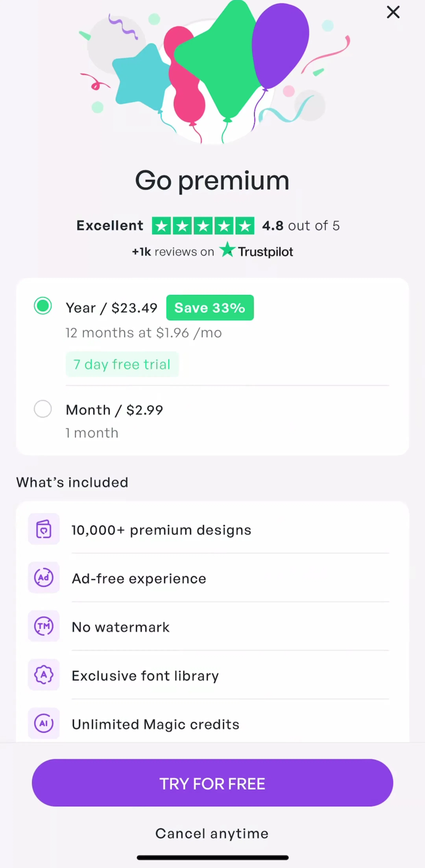The width and height of the screenshot is (425, 868).
Task: Close the Go premium screen
Action: click(393, 12)
